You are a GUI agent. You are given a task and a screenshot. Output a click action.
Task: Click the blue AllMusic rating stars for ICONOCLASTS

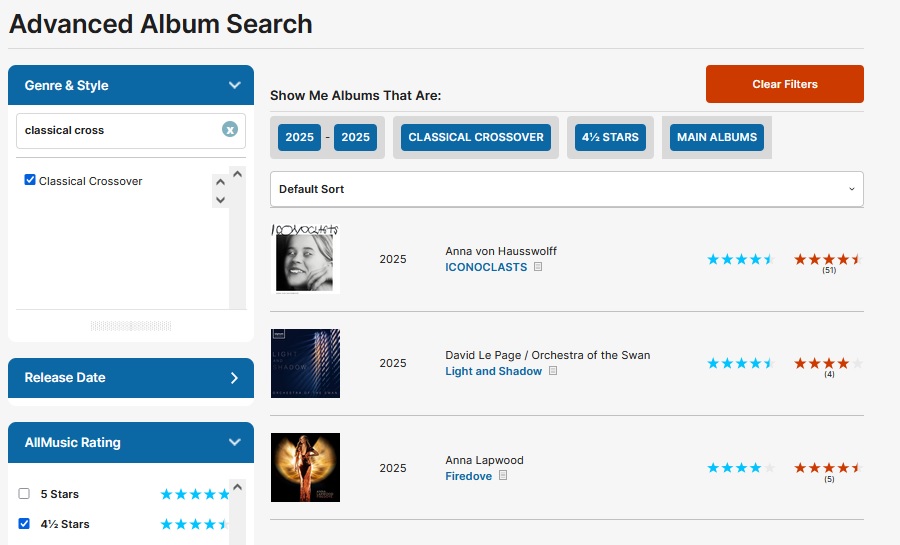tap(740, 259)
